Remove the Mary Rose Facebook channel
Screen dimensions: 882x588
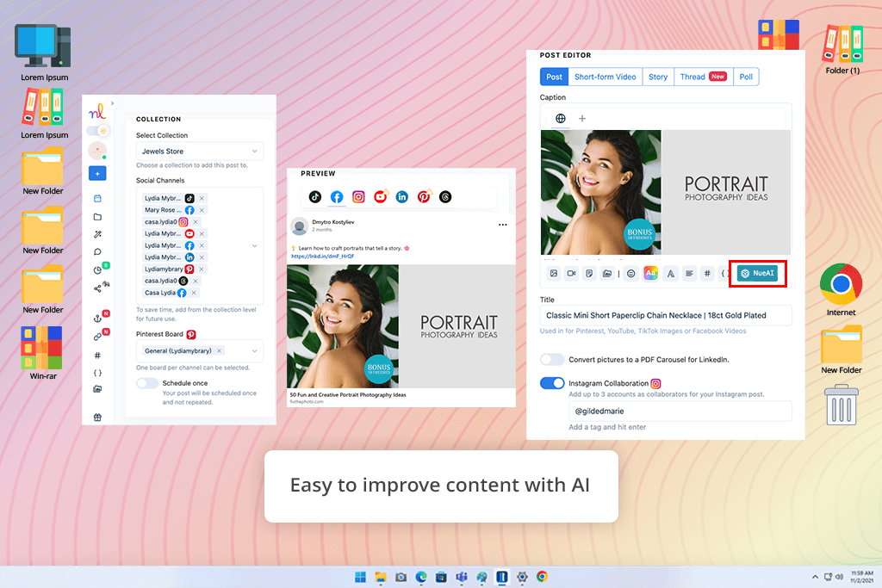point(202,210)
